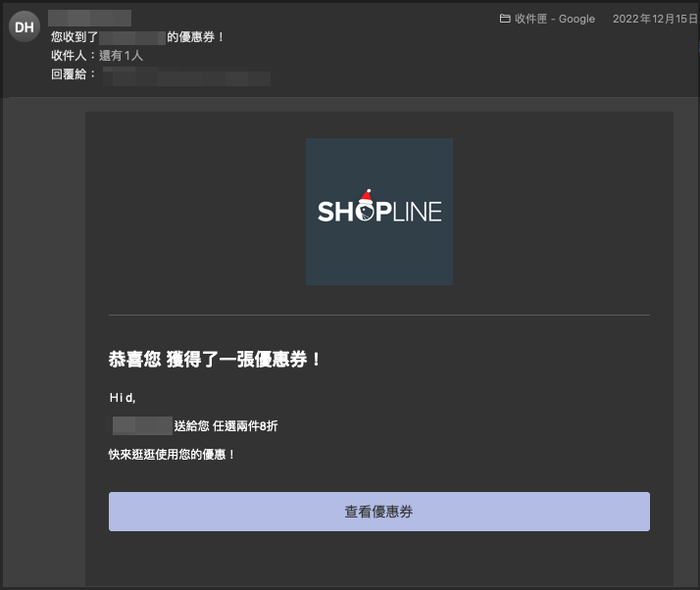Click the text 快來逛逛使用您的優惠！

coord(172,455)
